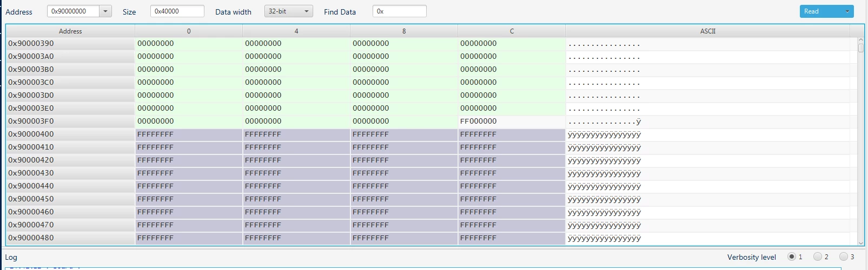
Task: Click column 0 cell in row 0x90000400
Action: [x=189, y=134]
